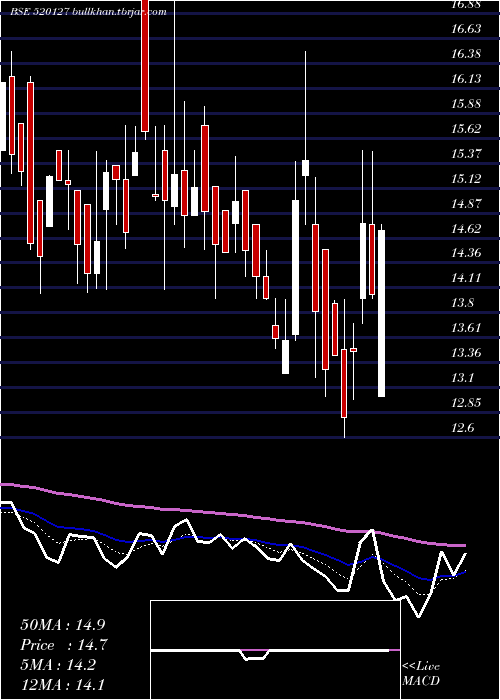Select the 15.37 price axis label
The width and height of the screenshot is (500, 700).
tap(466, 154)
